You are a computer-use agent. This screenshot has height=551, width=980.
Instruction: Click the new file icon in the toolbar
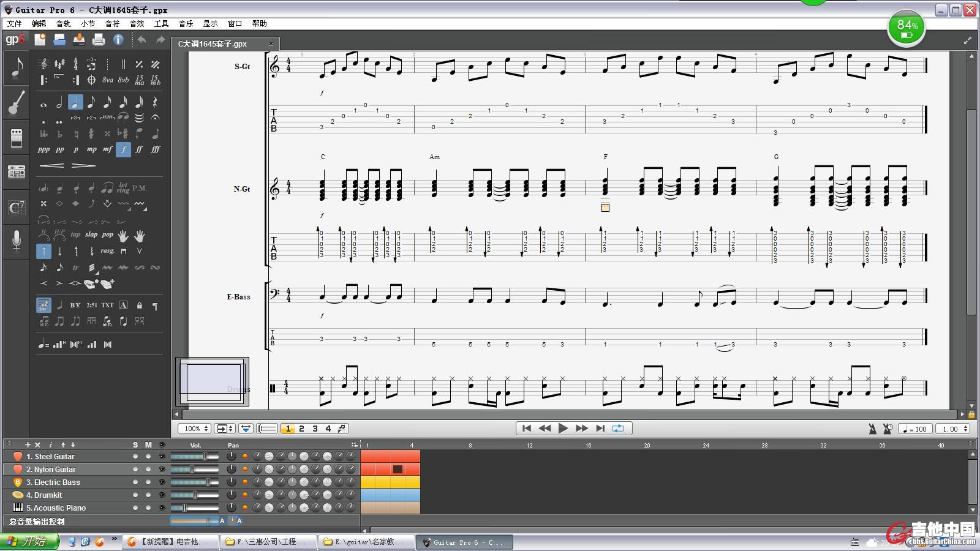[40, 40]
